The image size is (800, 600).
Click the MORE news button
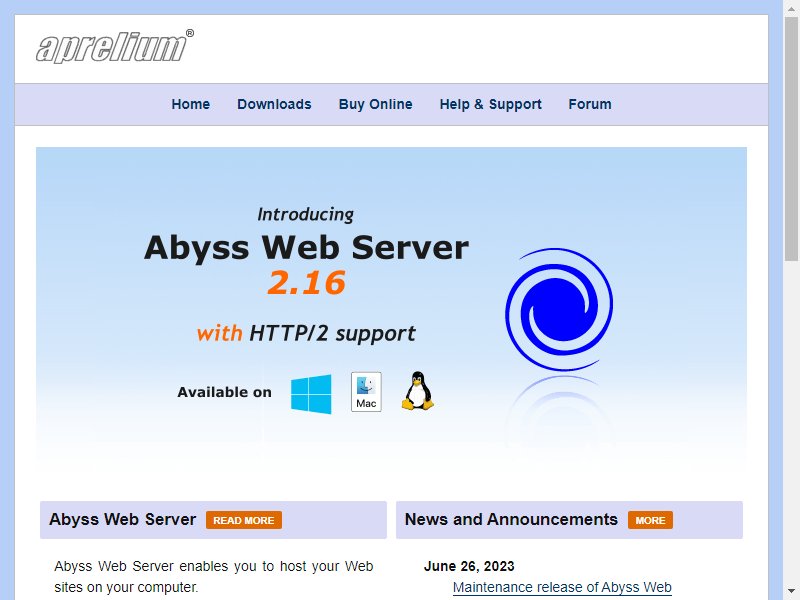(x=650, y=520)
